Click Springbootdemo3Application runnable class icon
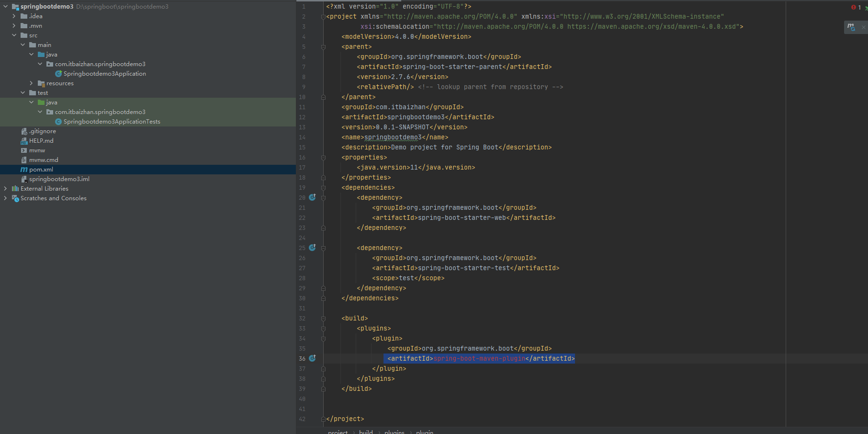The image size is (868, 434). tap(58, 74)
